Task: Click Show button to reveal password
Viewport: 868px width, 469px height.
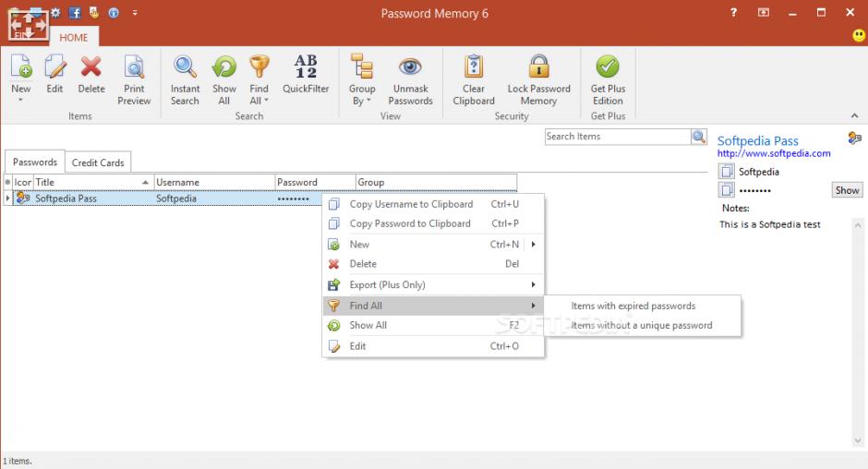Action: [847, 190]
